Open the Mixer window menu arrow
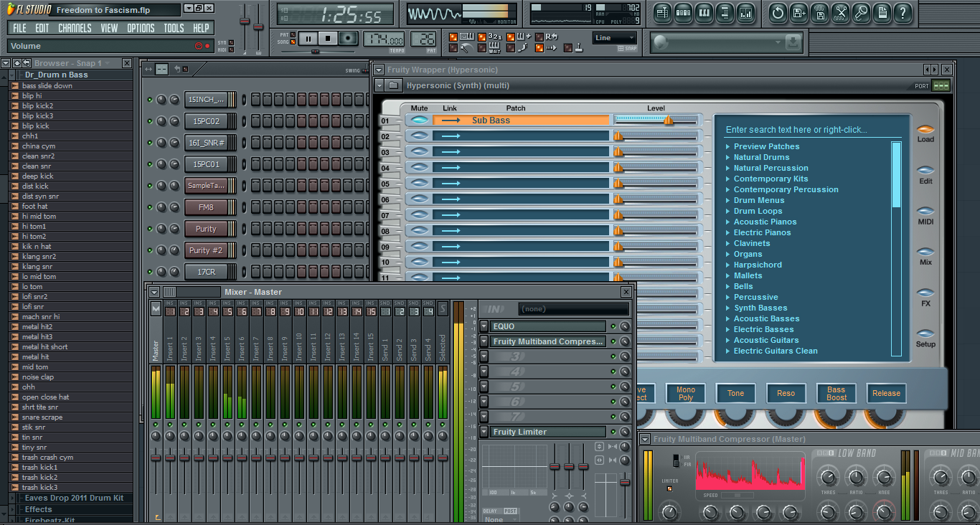Image resolution: width=980 pixels, height=525 pixels. [x=154, y=292]
